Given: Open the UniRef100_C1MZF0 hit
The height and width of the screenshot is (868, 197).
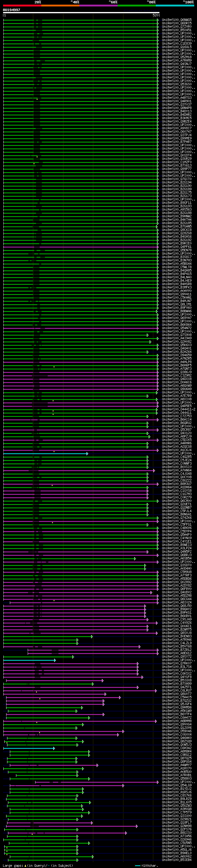Looking at the screenshot, I should click(177, 162).
